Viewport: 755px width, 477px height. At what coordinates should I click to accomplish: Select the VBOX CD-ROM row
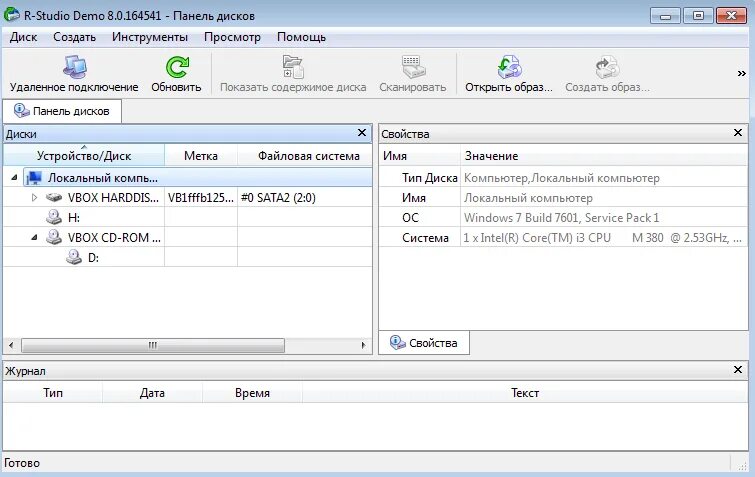click(x=188, y=237)
